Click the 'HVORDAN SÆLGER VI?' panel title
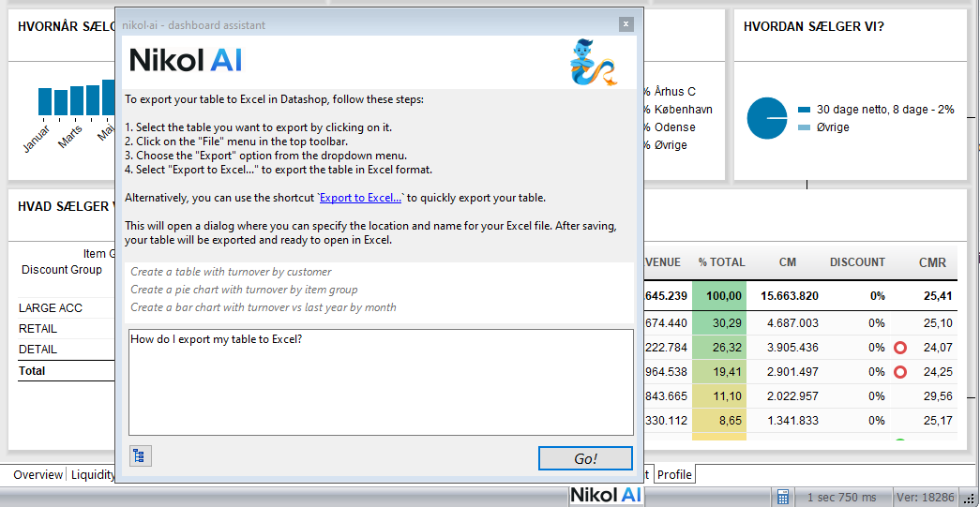 813,26
